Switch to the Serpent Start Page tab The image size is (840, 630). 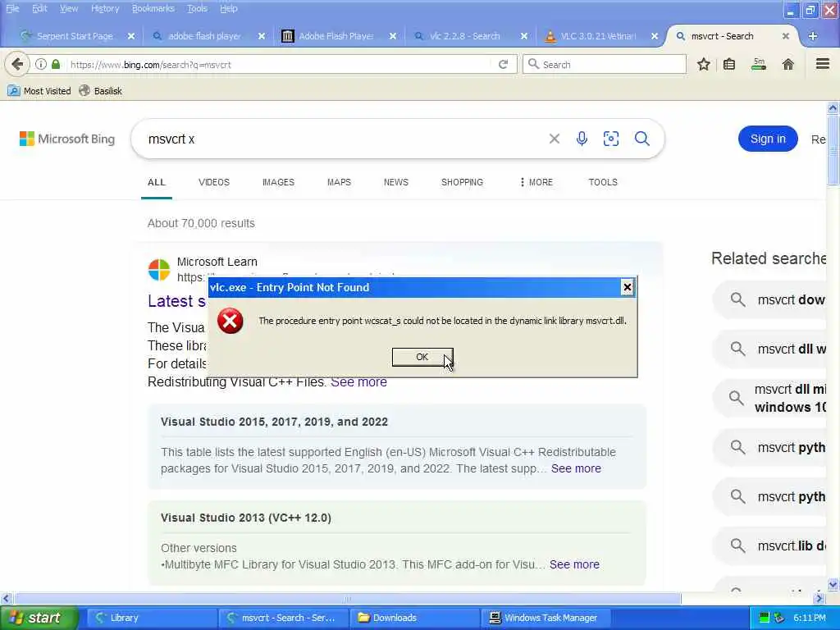tap(75, 36)
